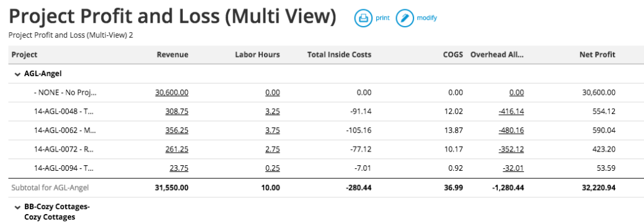Select the 14-AGL-0062 project row
This screenshot has width=644, height=224.
click(x=326, y=130)
